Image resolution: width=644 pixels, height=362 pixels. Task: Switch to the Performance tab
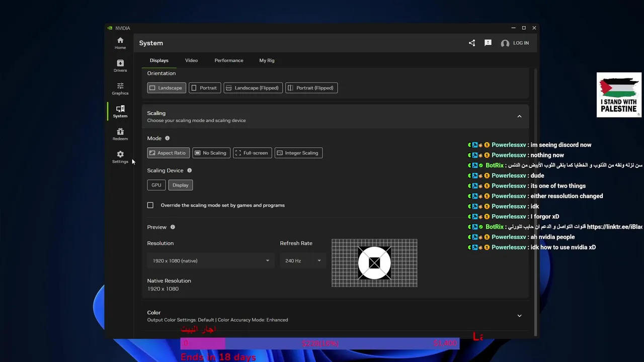coord(229,60)
